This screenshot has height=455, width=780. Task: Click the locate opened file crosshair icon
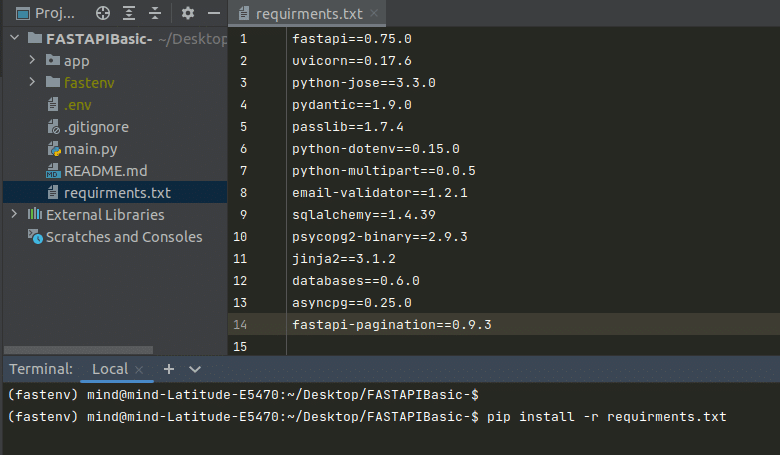[103, 14]
